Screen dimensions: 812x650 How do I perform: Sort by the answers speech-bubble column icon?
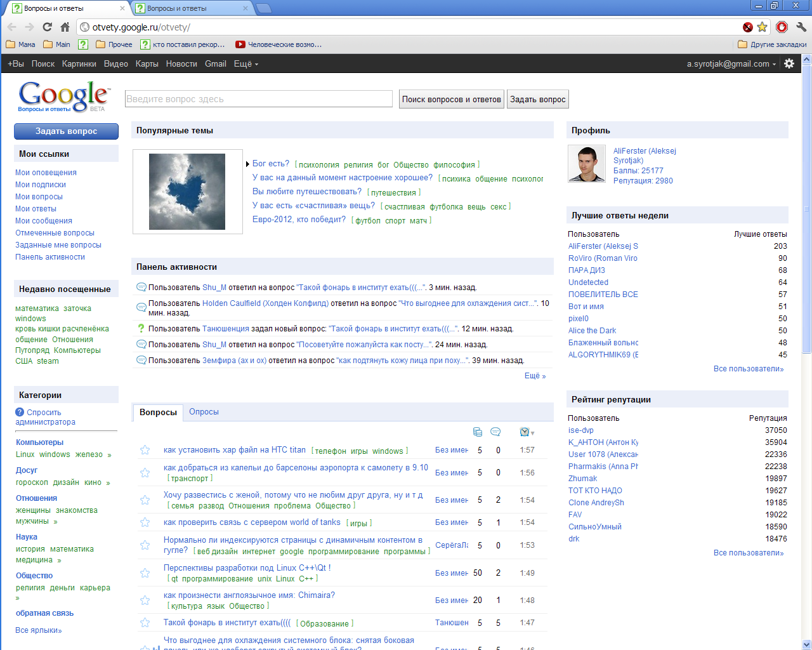pos(495,432)
